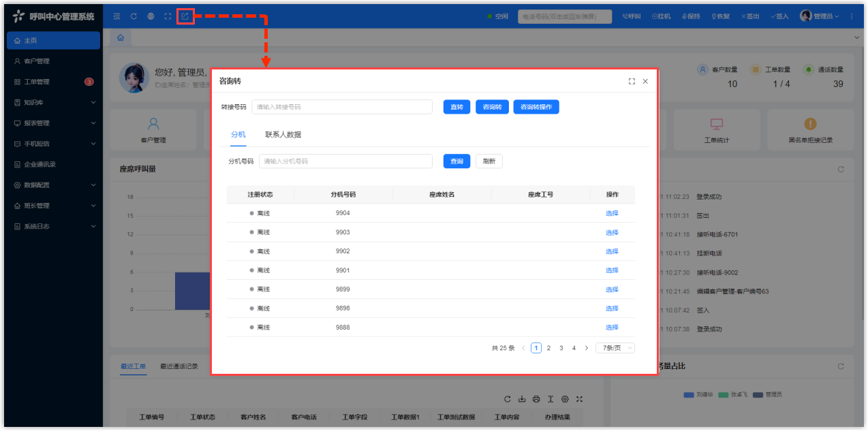Click the consult-transfer icon in top toolbar
The width and height of the screenshot is (868, 431).
pos(185,16)
